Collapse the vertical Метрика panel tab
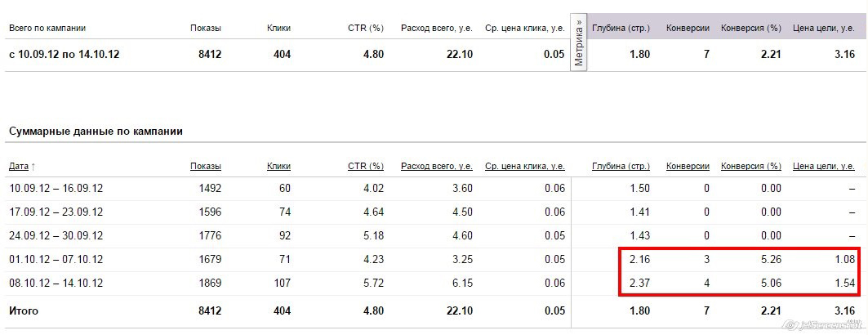Viewport: 868px width, 335px height. (579, 43)
